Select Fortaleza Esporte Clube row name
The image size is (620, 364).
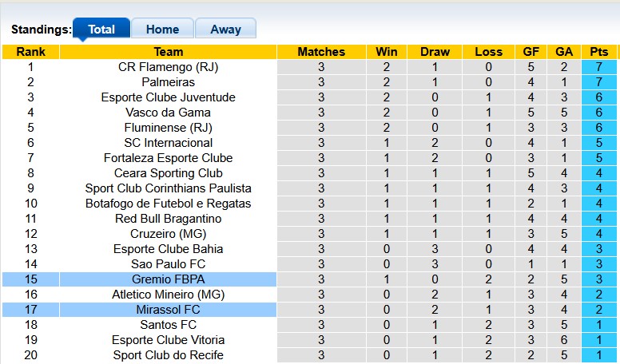(168, 158)
